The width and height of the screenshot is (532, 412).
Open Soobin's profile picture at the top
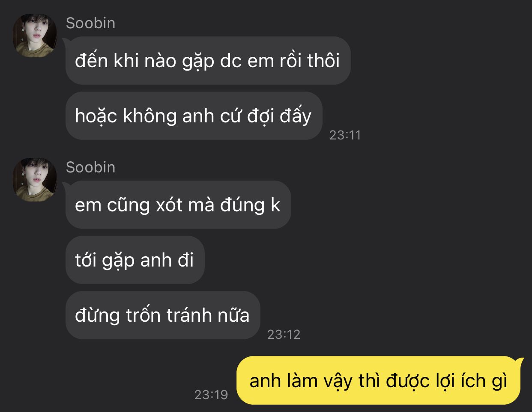[35, 36]
